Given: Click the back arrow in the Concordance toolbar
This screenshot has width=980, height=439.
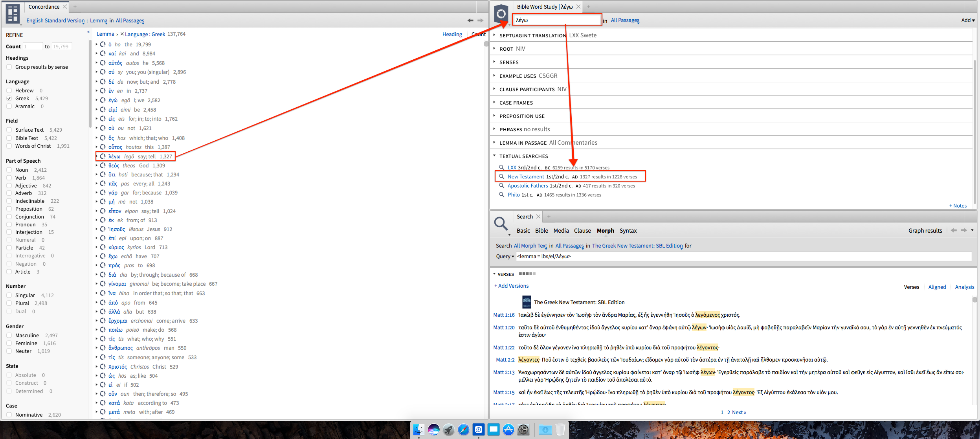Looking at the screenshot, I should click(470, 20).
